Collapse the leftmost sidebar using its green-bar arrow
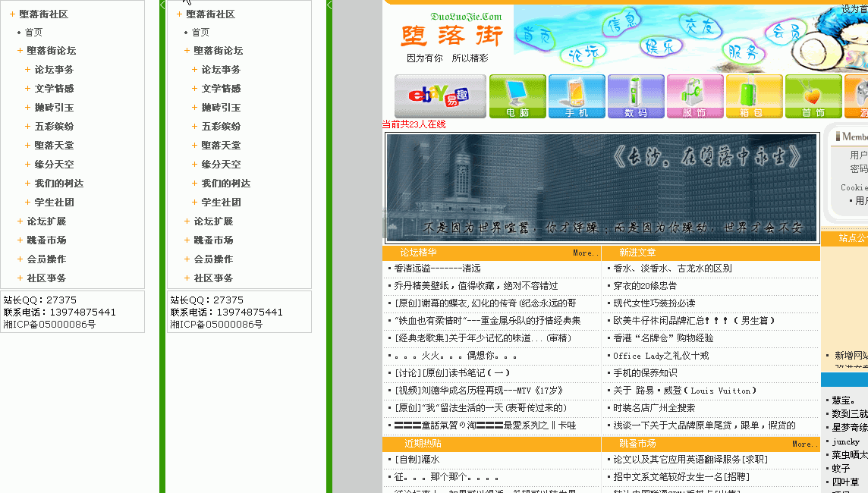This screenshot has width=868, height=493. [162, 5]
